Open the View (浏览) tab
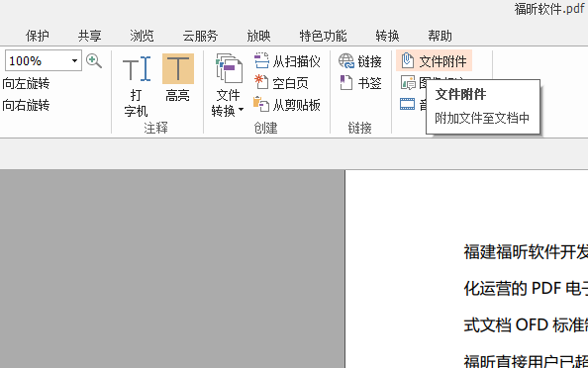 click(142, 36)
